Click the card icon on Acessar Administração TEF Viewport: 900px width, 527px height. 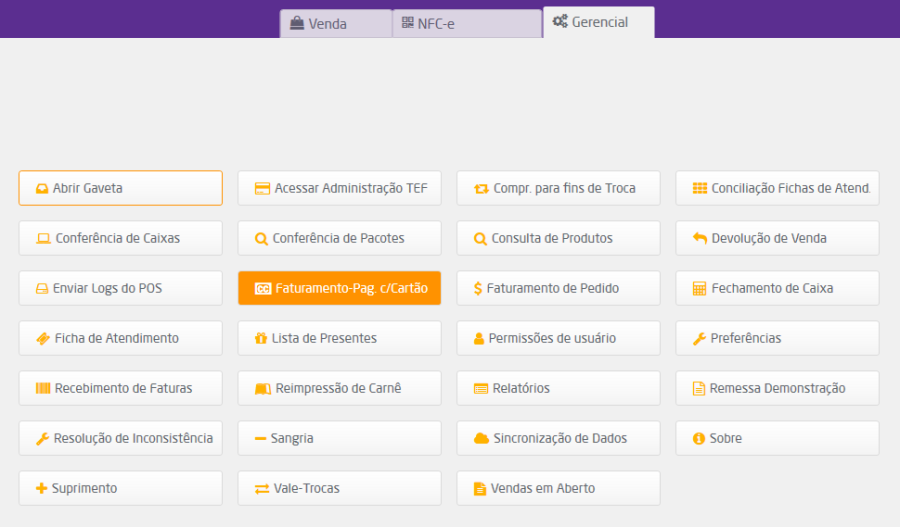point(262,188)
